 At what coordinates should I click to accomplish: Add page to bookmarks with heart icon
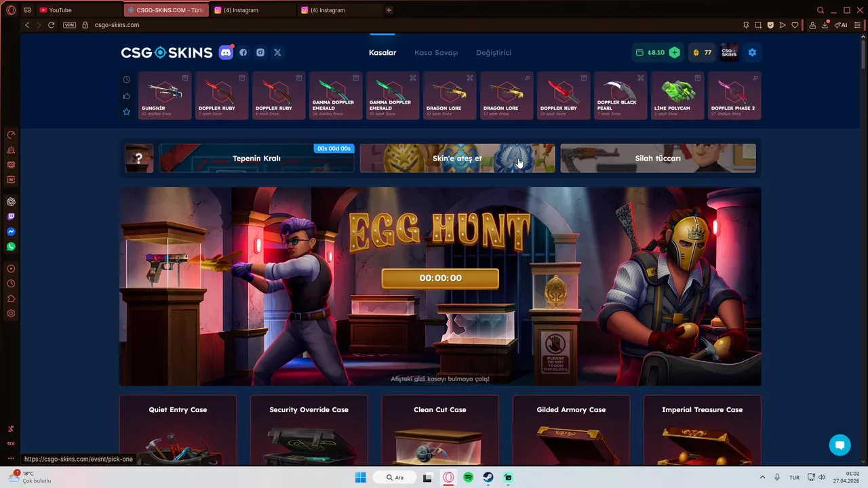tap(795, 25)
